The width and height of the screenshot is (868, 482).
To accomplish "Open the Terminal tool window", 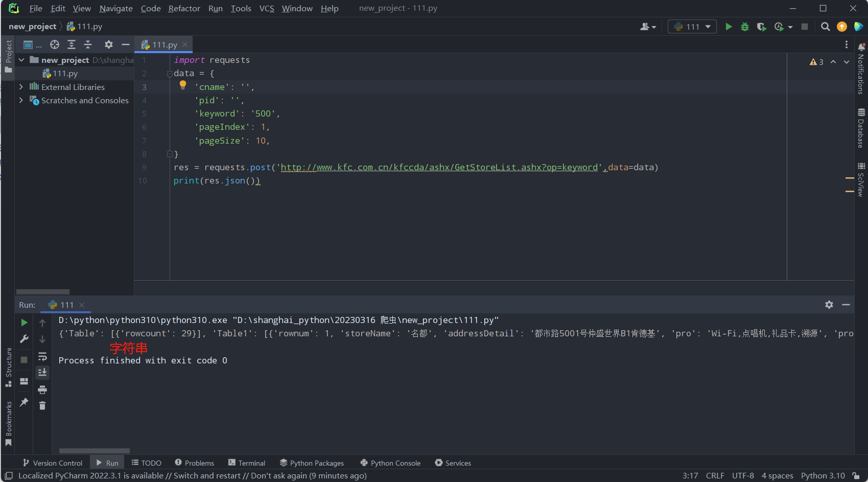I will point(247,463).
